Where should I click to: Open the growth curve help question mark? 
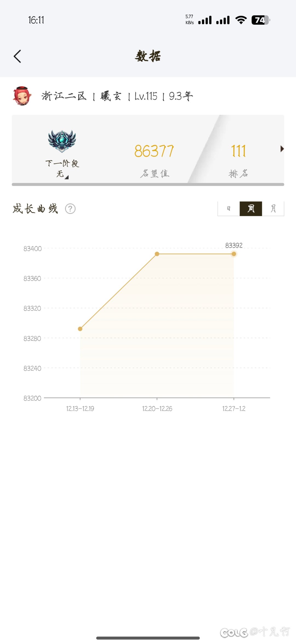[x=70, y=209]
